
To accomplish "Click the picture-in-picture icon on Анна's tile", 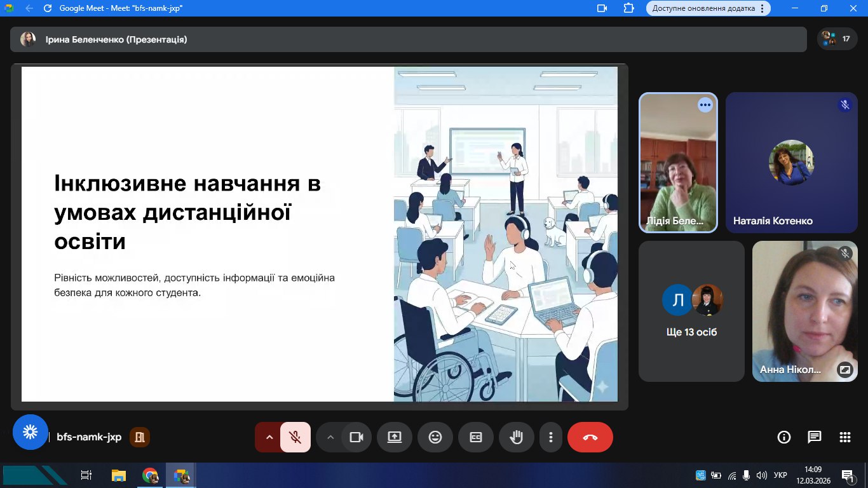I will [x=844, y=369].
